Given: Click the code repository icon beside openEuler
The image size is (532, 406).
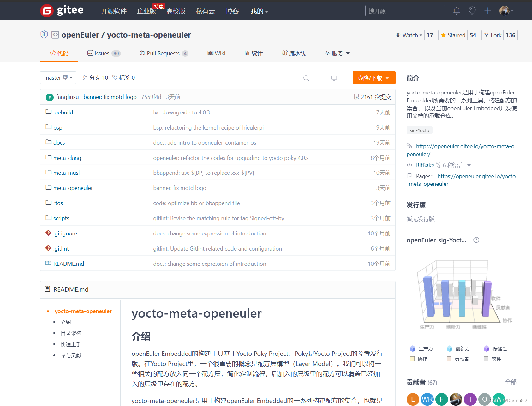Looking at the screenshot, I should click(55, 34).
